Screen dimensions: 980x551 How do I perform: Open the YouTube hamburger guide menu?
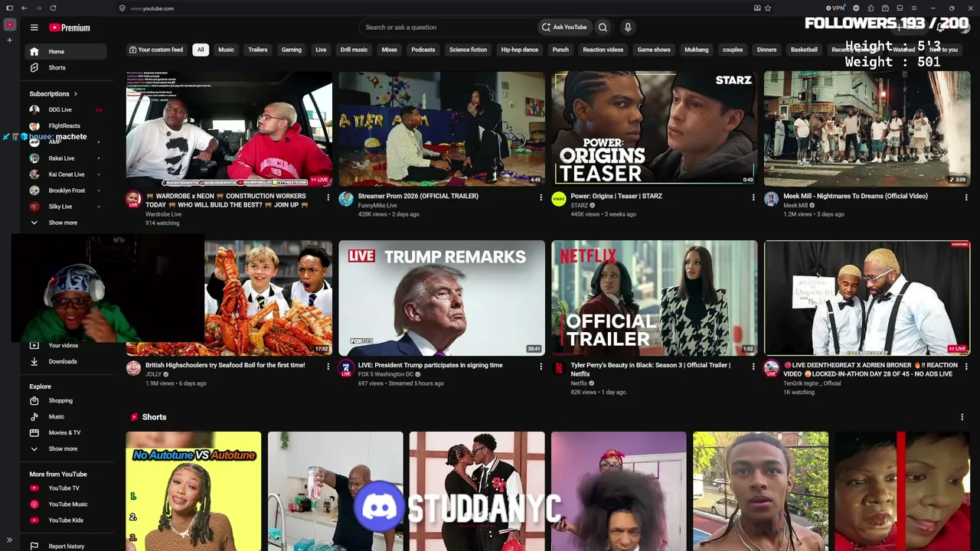point(34,28)
